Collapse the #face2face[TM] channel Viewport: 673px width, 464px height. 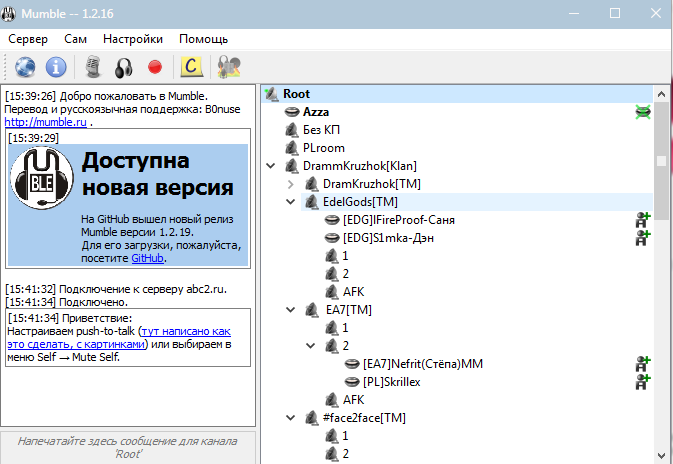click(291, 417)
